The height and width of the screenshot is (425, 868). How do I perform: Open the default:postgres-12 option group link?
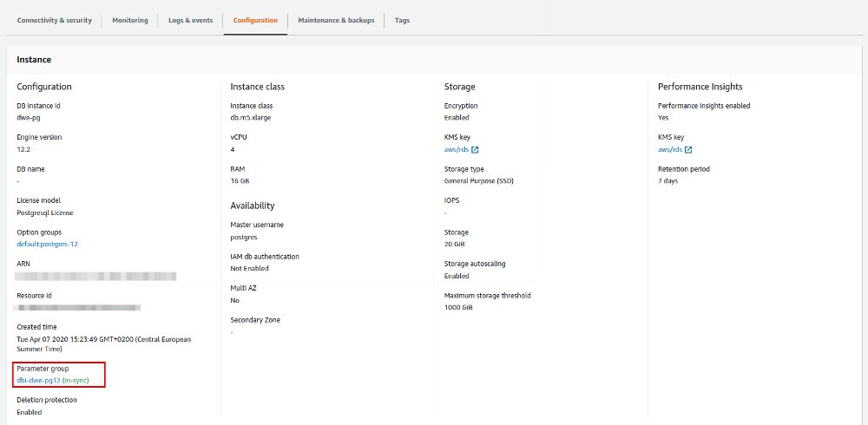coord(47,244)
